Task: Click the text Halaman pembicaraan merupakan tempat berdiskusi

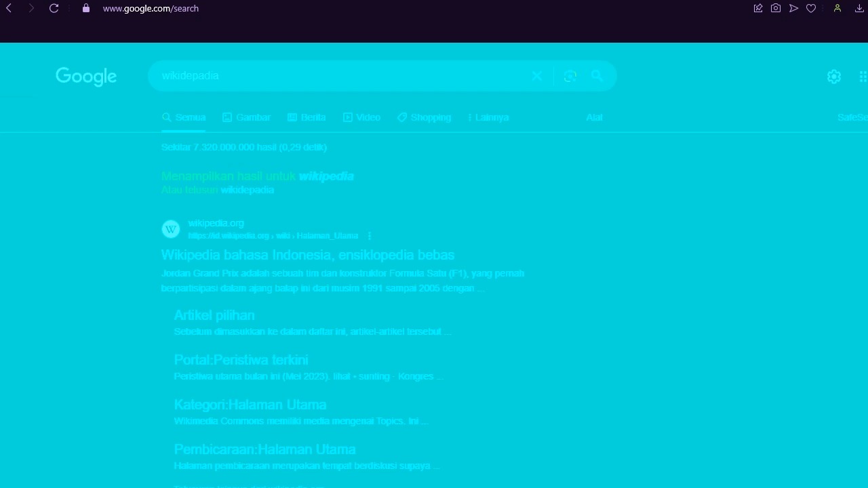Action: (x=307, y=466)
